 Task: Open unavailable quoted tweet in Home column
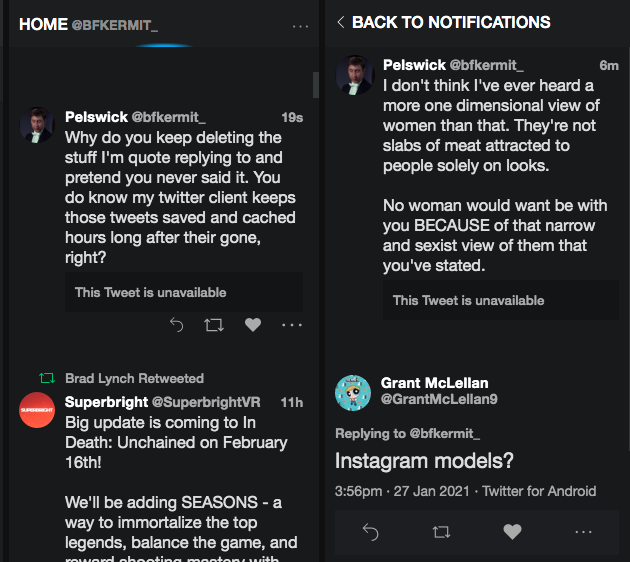[x=184, y=292]
